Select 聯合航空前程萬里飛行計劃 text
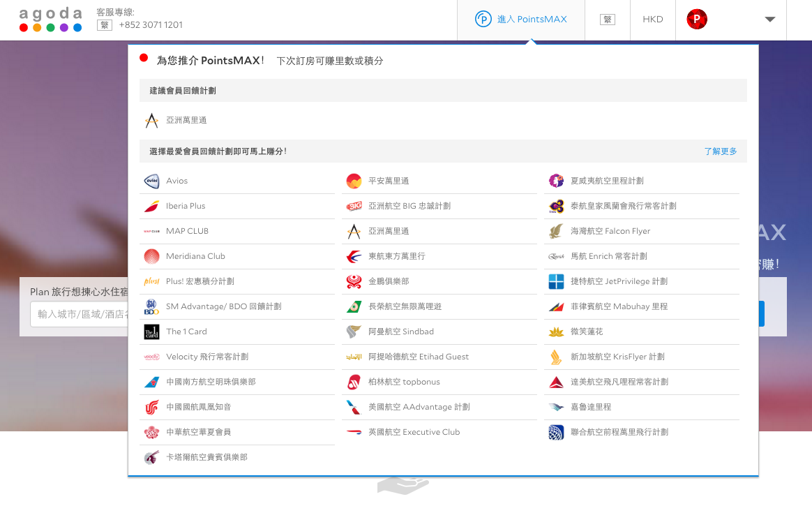This screenshot has width=812, height=506. tap(619, 432)
